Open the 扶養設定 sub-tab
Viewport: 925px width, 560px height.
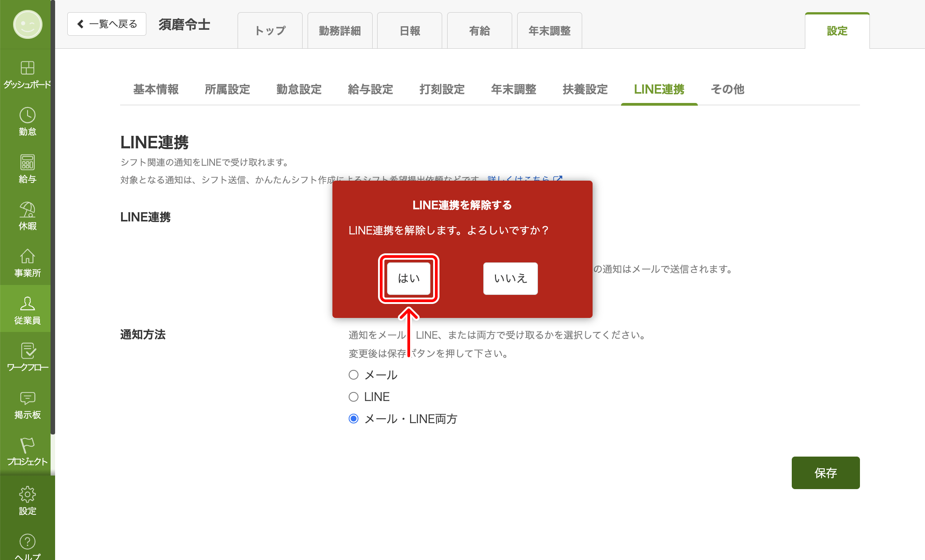pos(585,89)
